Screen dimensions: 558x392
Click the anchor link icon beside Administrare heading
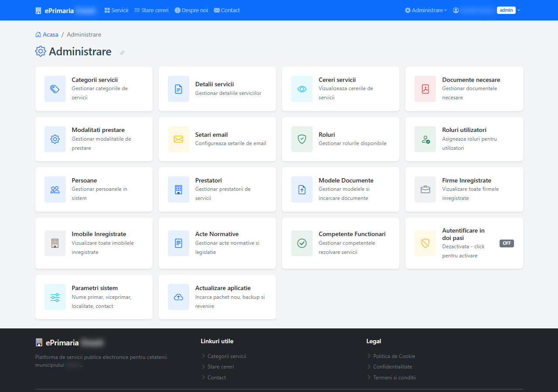pyautogui.click(x=122, y=53)
